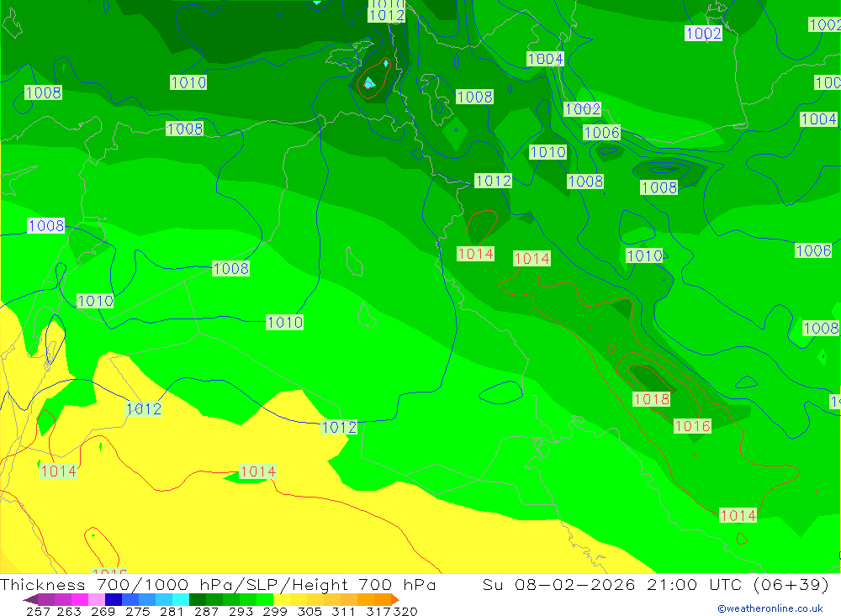
Task: Click the 'Thickness 700/1000 hPa/SLP/Height 700 hPa' title
Action: point(218,584)
